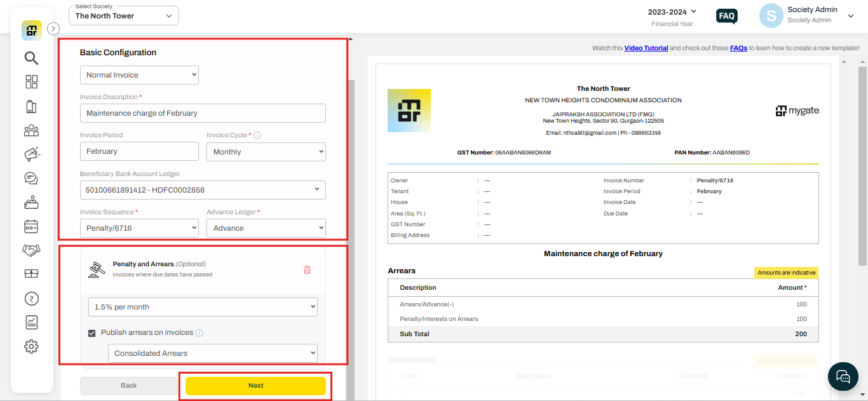The width and height of the screenshot is (868, 401).
Task: Open the building management sidebar icon
Action: (x=31, y=106)
